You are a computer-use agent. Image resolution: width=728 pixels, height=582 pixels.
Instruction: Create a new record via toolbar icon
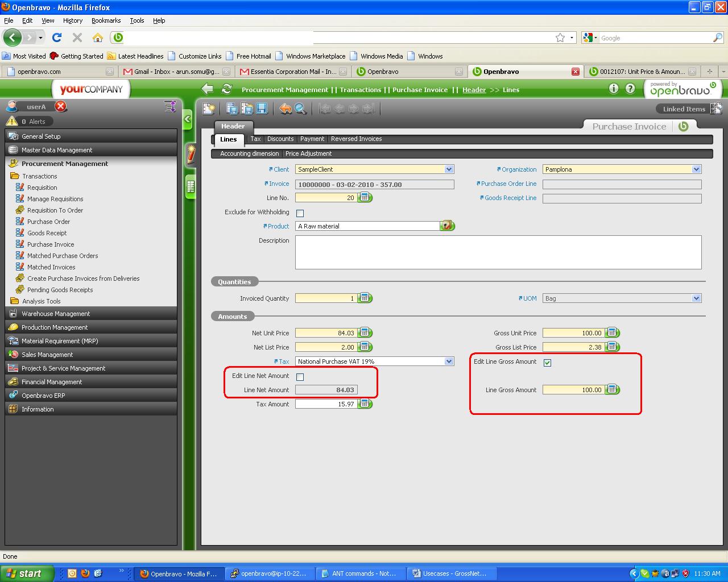[209, 108]
